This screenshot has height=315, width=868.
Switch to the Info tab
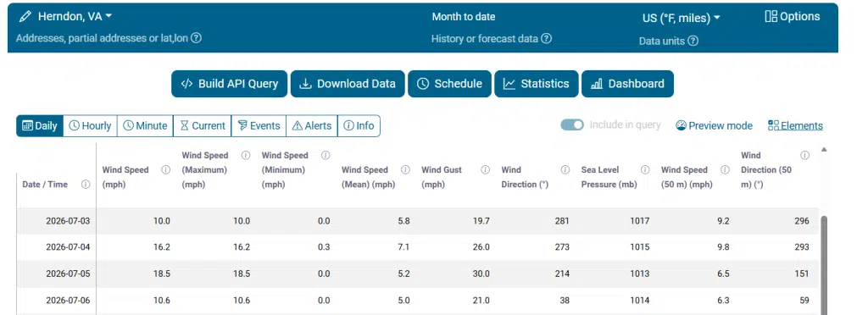(359, 125)
